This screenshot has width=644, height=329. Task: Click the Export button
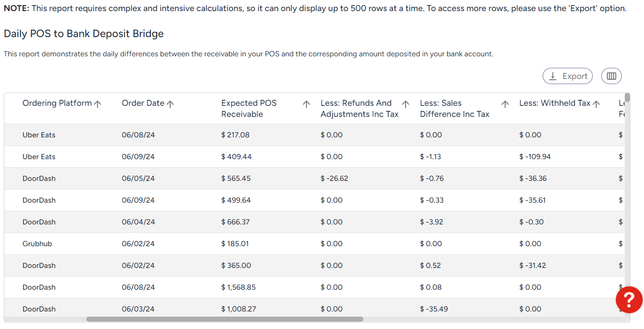click(568, 76)
